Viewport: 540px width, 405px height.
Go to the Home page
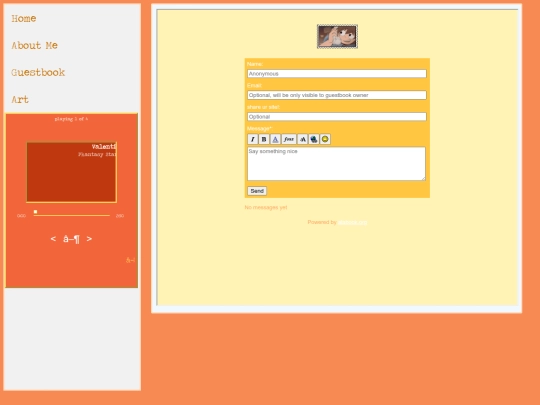24,18
